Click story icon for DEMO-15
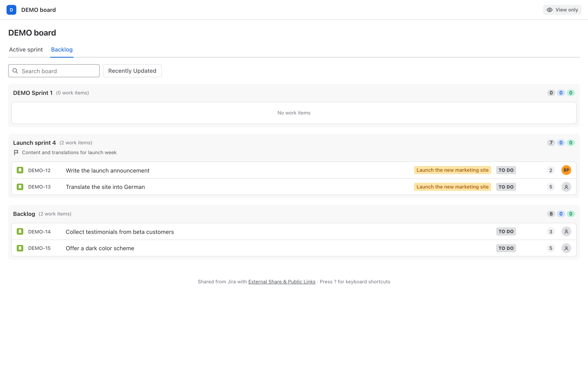 20,248
